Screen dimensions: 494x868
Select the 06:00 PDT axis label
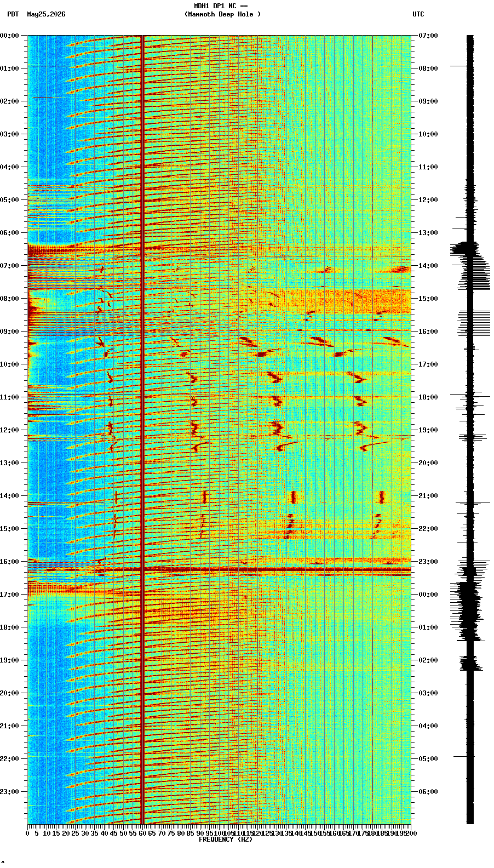(x=10, y=233)
